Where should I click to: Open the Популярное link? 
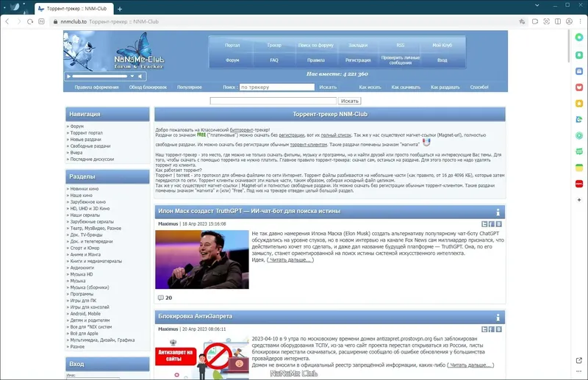190,87
